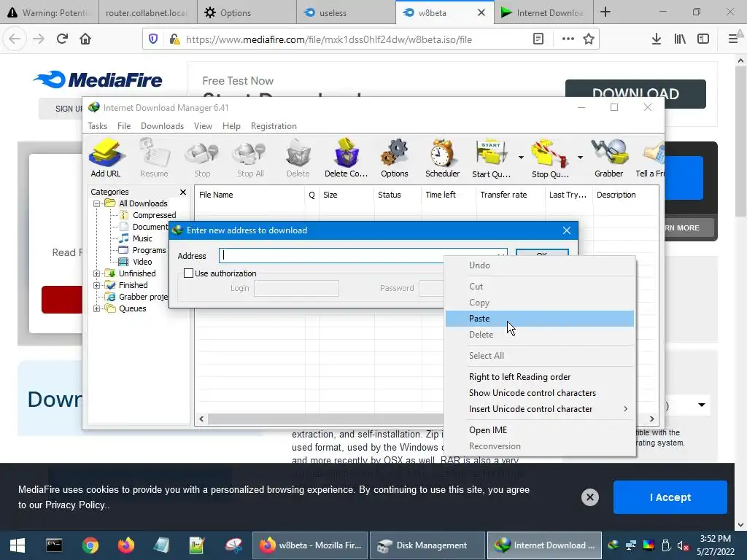
Task: Open reader view icon in address bar
Action: coord(538,39)
